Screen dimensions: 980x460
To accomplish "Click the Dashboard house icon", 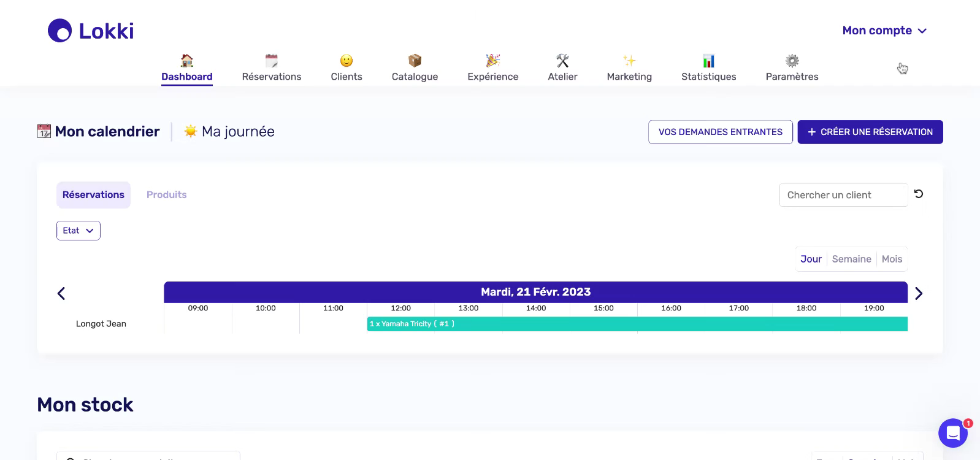I will pos(187,61).
